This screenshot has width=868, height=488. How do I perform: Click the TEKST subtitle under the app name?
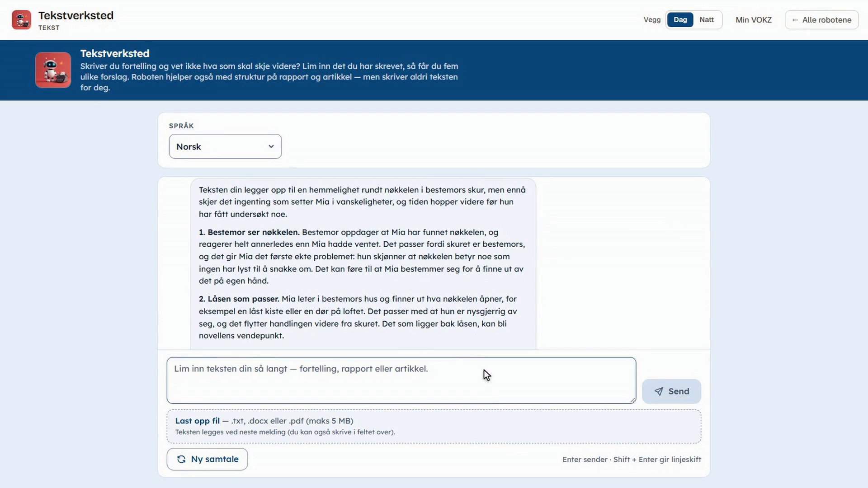click(x=49, y=28)
